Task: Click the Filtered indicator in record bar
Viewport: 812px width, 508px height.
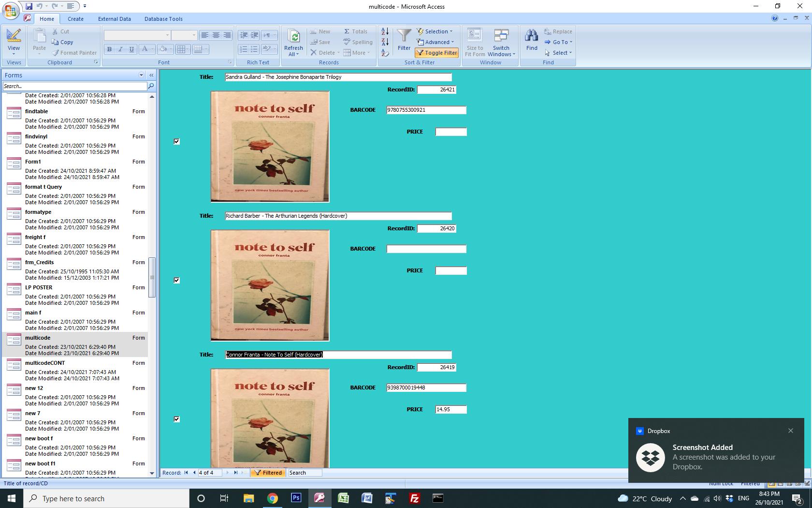Action: point(267,473)
